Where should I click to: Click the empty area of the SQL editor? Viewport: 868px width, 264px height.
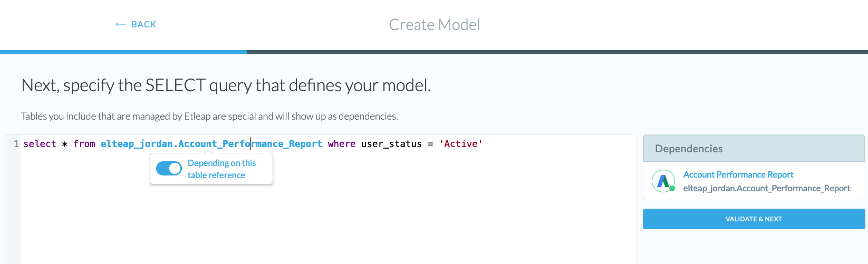coord(369,221)
